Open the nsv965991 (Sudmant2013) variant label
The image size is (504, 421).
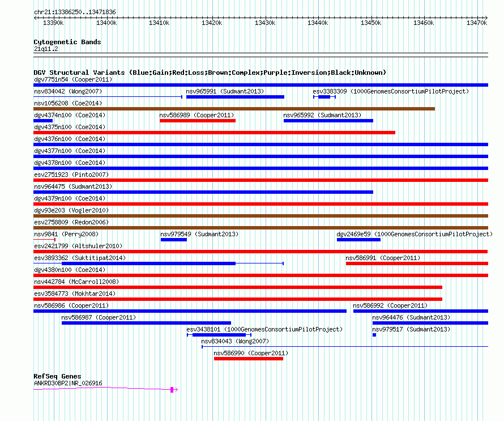coord(225,91)
